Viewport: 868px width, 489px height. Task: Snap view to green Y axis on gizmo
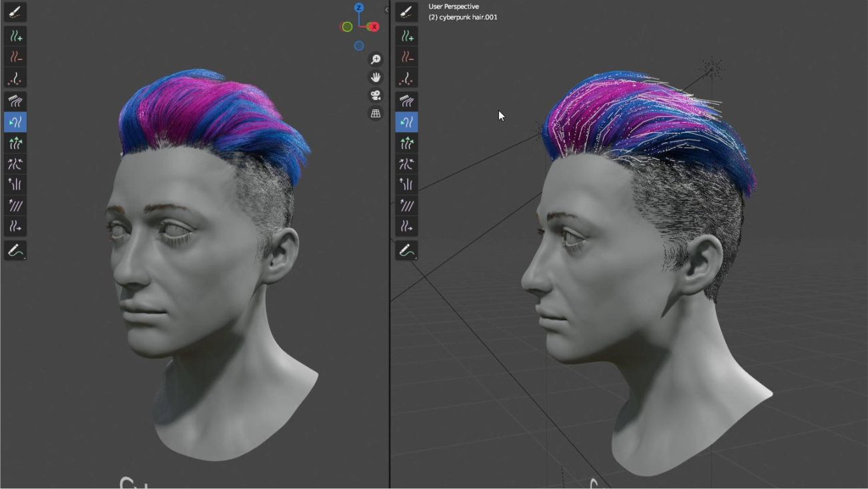[347, 27]
